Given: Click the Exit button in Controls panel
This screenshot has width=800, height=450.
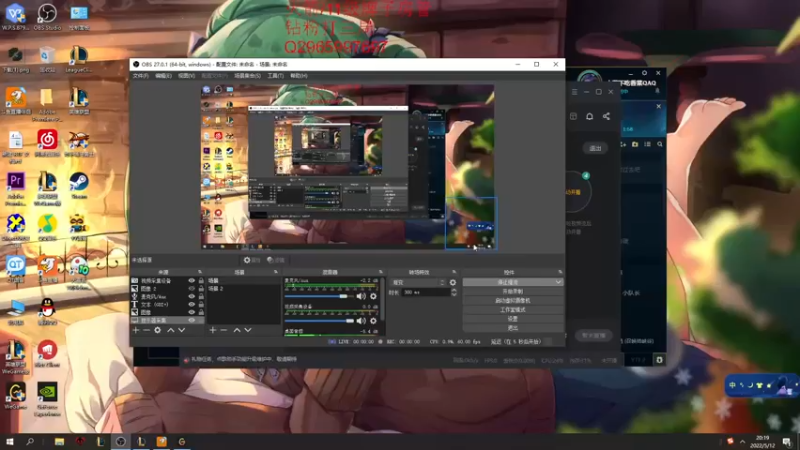Looking at the screenshot, I should [513, 328].
